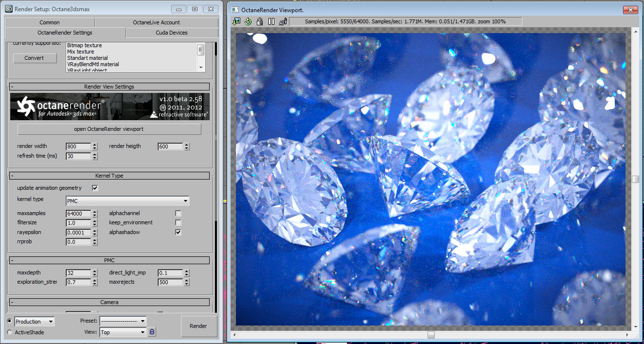Screen dimensions: 644x344
Task: Disable the alphashadow checkbox
Action: coord(178,232)
